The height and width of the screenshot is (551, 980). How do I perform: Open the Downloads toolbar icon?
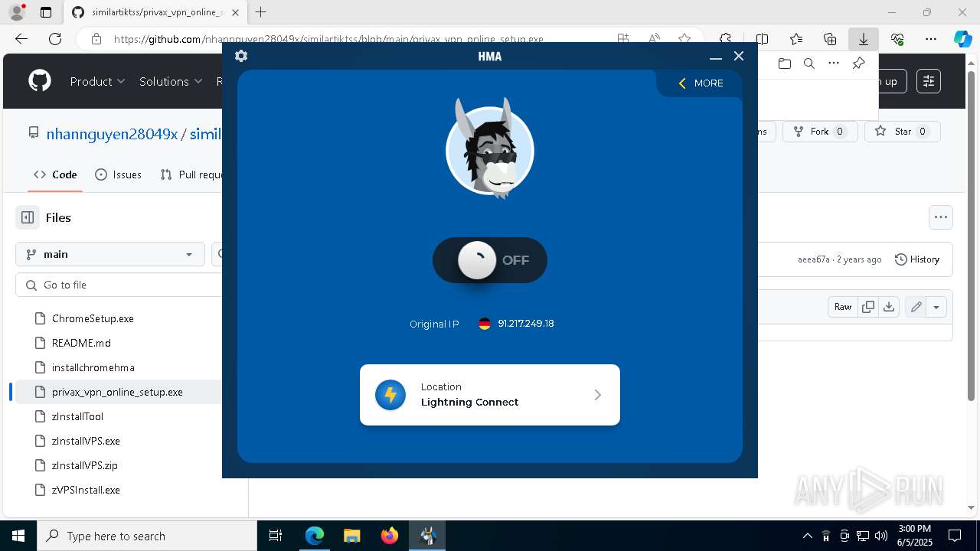[x=864, y=39]
